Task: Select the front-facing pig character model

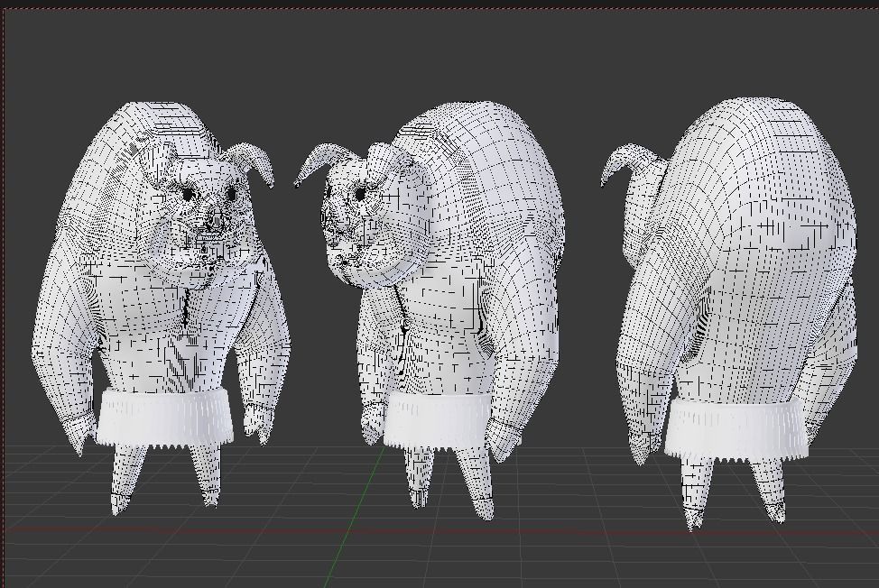Action: pyautogui.click(x=162, y=308)
